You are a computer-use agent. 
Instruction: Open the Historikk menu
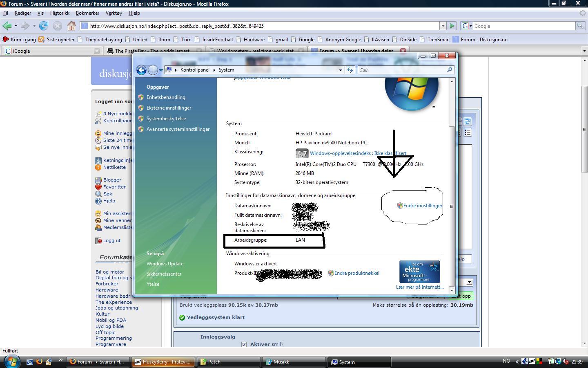point(60,13)
